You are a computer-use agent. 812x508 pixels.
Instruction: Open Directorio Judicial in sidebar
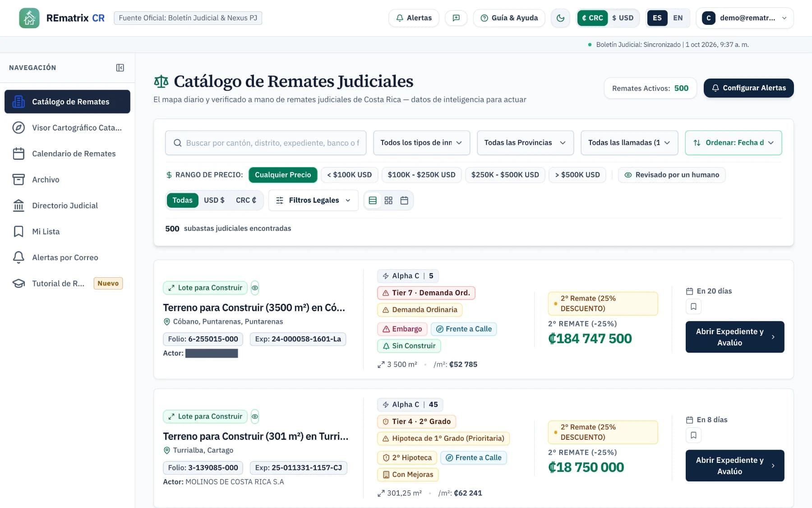pos(68,205)
